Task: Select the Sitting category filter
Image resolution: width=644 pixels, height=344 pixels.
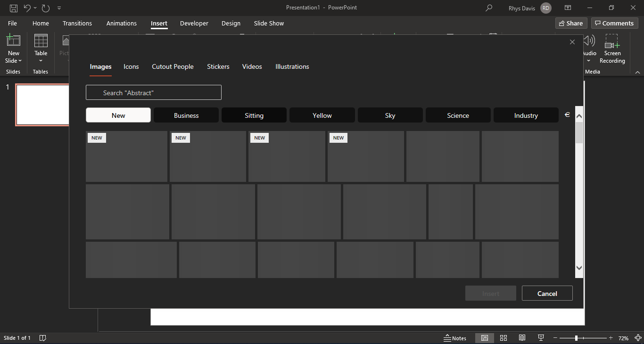Action: pyautogui.click(x=254, y=115)
